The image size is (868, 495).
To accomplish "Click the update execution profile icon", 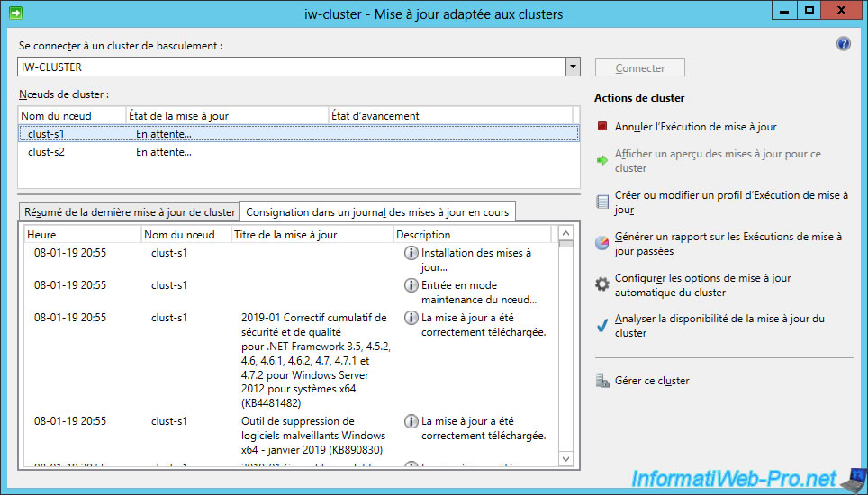I will (602, 202).
